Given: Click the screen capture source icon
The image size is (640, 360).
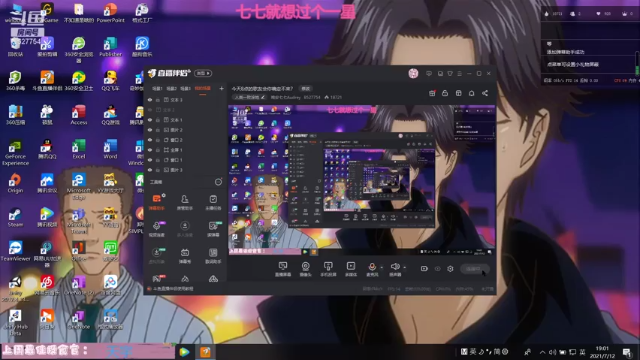Looking at the screenshot, I should coord(282,267).
